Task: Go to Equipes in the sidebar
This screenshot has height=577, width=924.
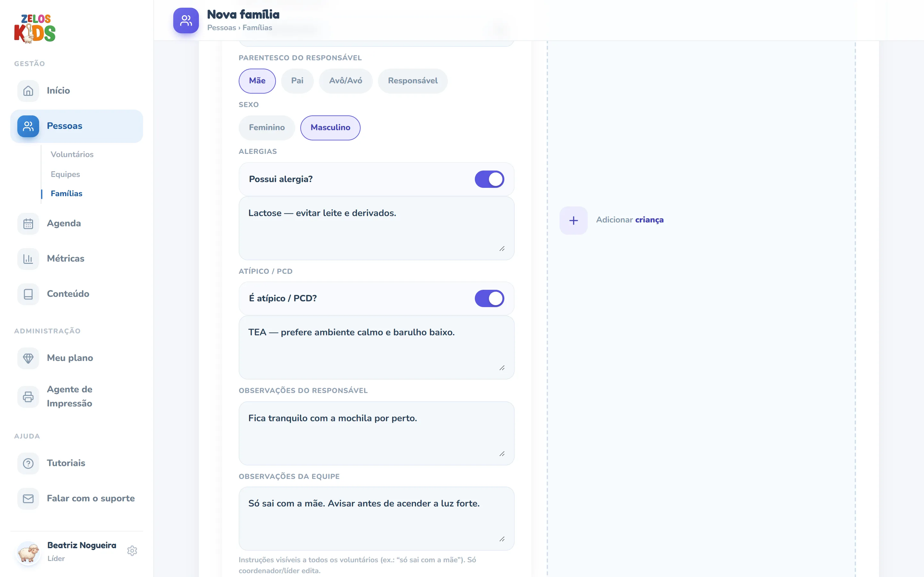Action: 65,174
